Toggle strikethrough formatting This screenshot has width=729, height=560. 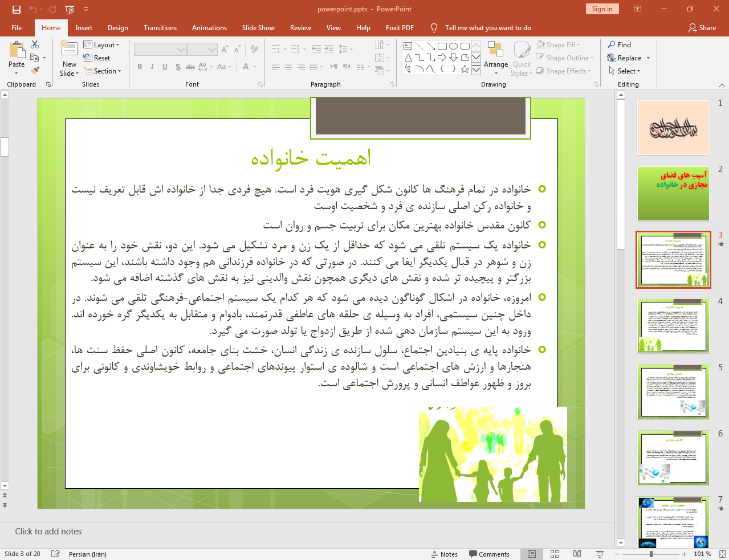pos(190,67)
